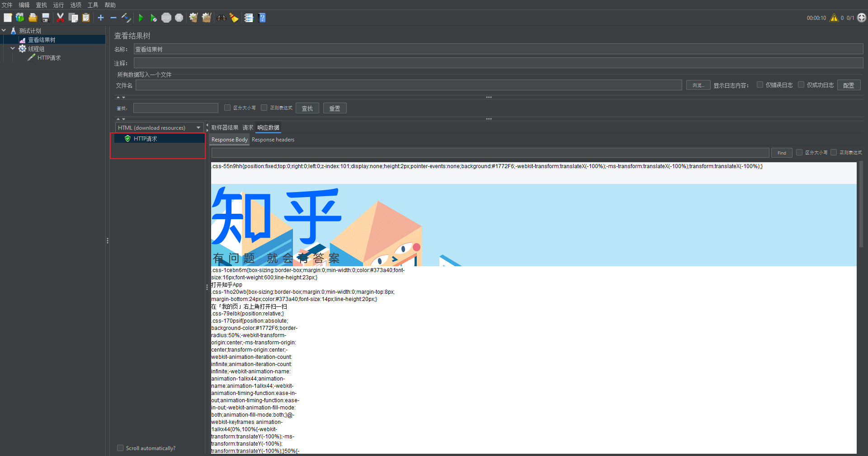Screen dimensions: 868x456
Task: Collapse the 线程组 tree node
Action: (x=13, y=48)
